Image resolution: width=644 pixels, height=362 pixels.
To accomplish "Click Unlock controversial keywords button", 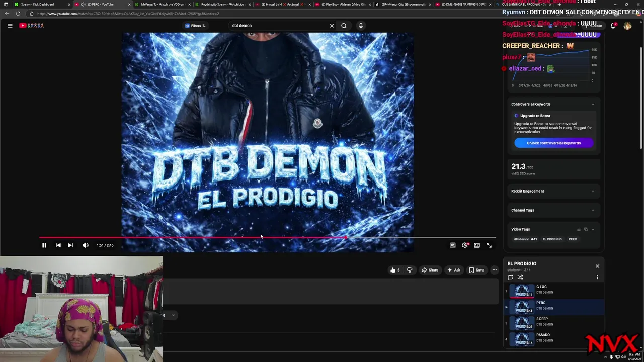I will pyautogui.click(x=553, y=143).
